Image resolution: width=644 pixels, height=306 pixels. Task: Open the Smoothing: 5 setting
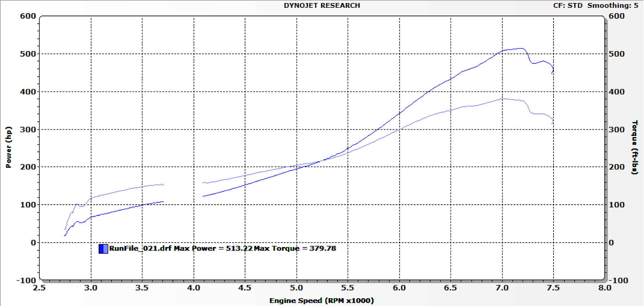[x=613, y=5]
